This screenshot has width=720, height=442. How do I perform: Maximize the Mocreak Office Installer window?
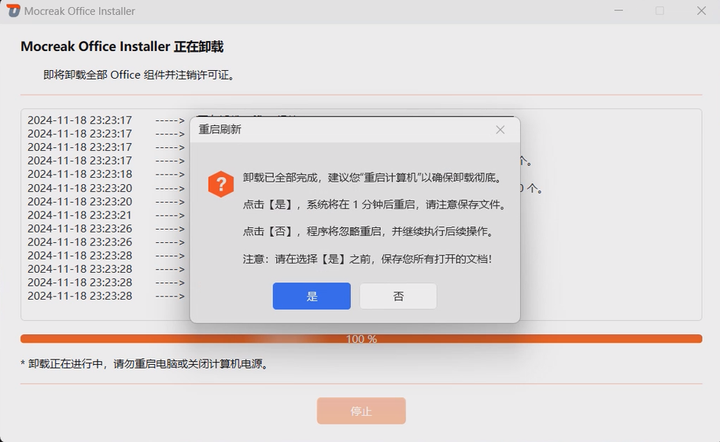(659, 11)
